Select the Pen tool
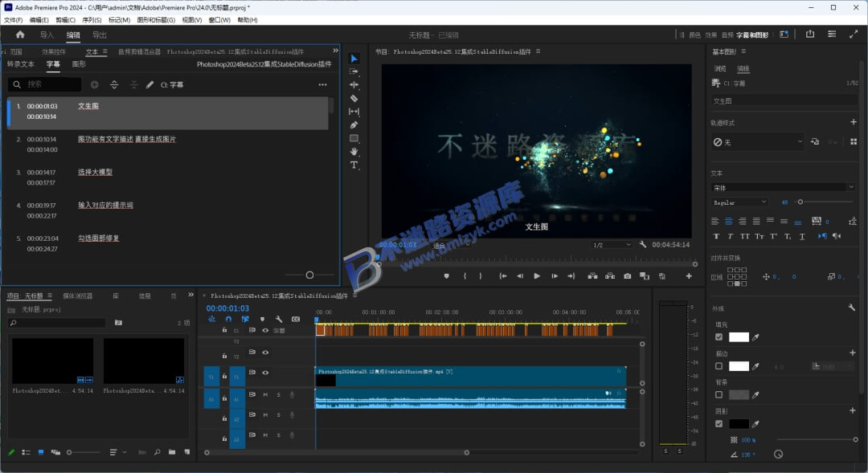This screenshot has width=868, height=473. [354, 124]
